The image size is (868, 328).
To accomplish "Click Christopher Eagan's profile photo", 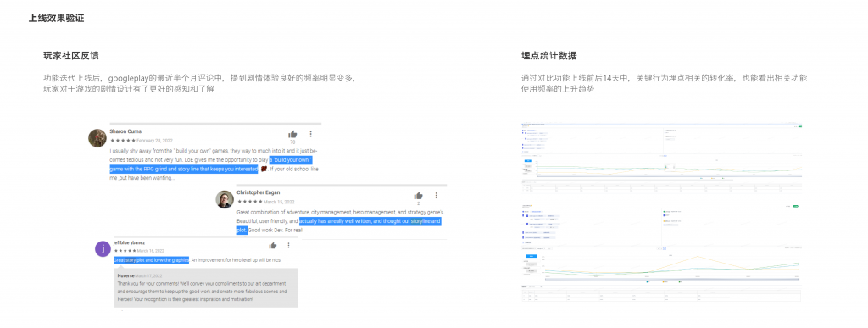I will (224, 200).
